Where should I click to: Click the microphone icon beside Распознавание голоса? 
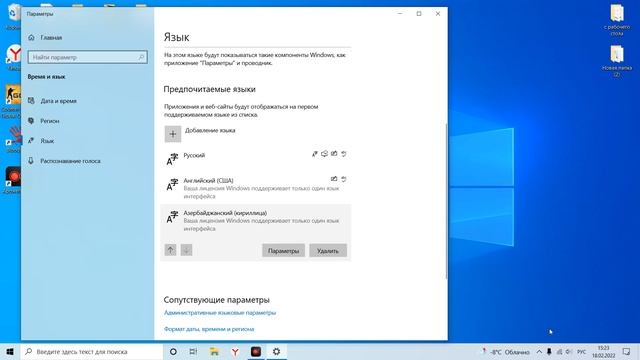(31, 161)
